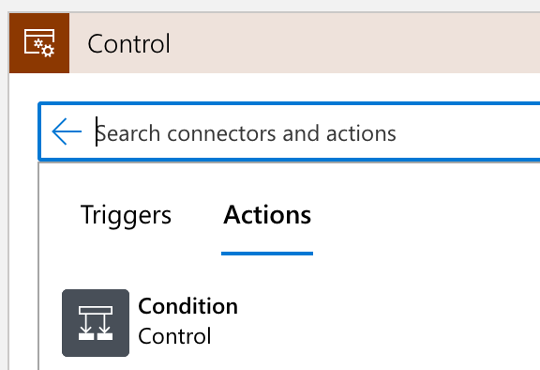Click the Control header title text

pos(129,44)
